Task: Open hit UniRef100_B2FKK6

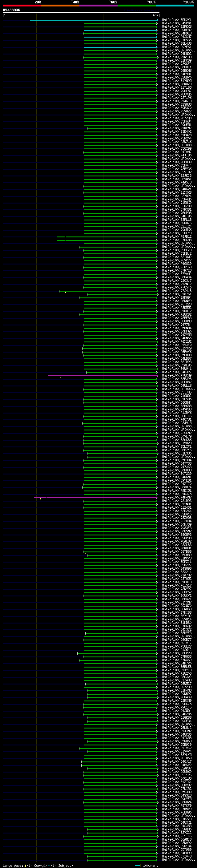Action: [177, 27]
